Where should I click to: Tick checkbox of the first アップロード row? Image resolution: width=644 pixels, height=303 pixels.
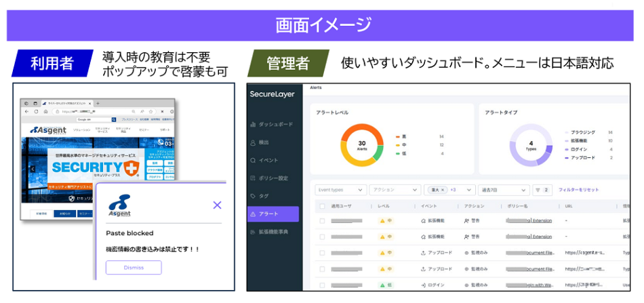(322, 253)
